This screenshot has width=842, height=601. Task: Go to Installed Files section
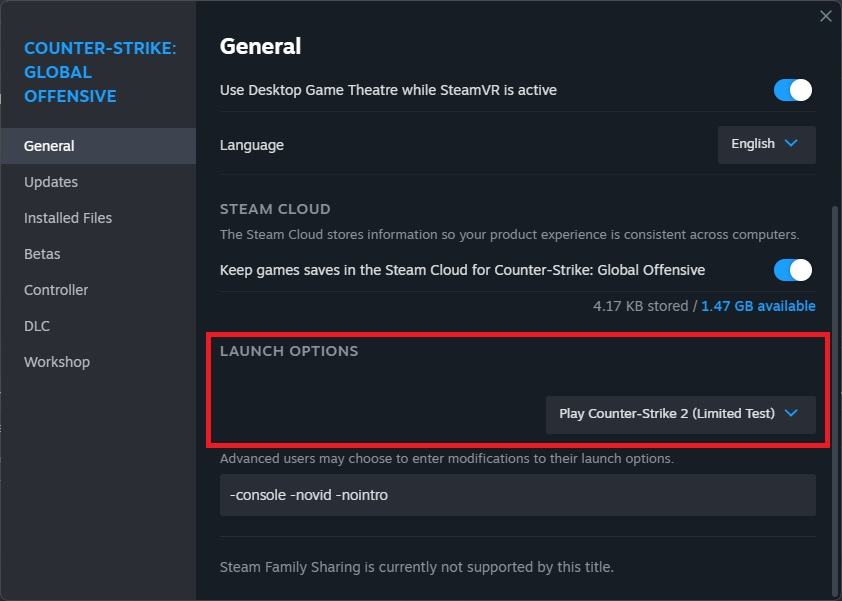98,218
